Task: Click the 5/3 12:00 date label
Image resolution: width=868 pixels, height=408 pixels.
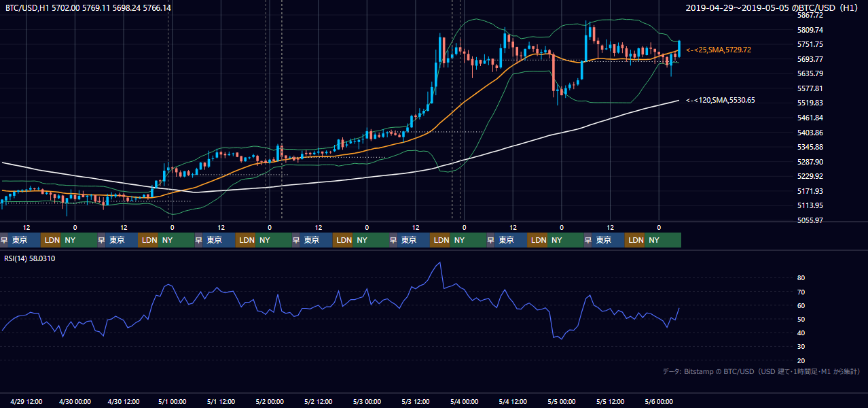Action: pos(416,401)
